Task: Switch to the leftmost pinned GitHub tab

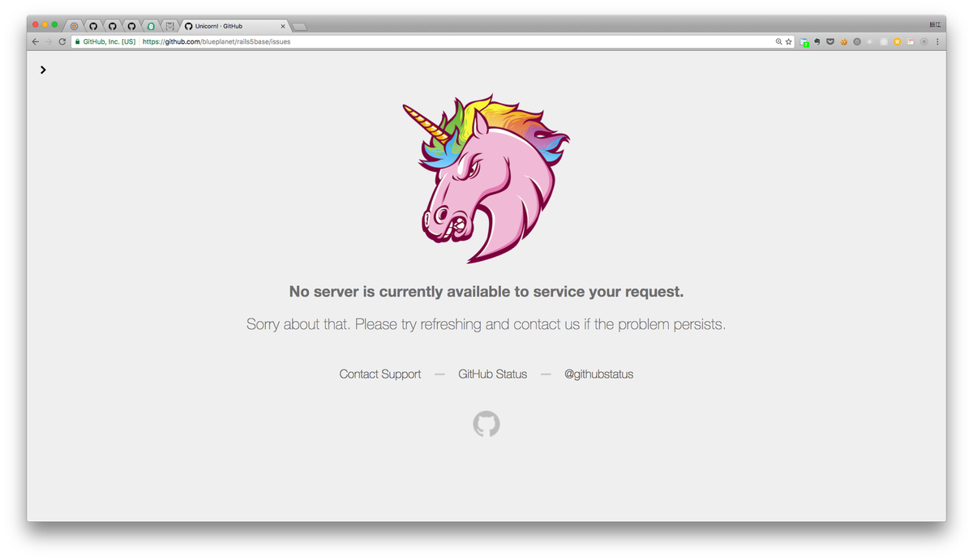Action: click(93, 26)
